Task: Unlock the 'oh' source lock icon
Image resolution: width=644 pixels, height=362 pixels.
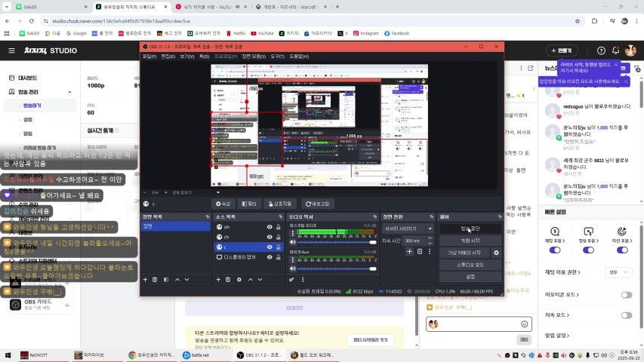Action: [x=279, y=227]
